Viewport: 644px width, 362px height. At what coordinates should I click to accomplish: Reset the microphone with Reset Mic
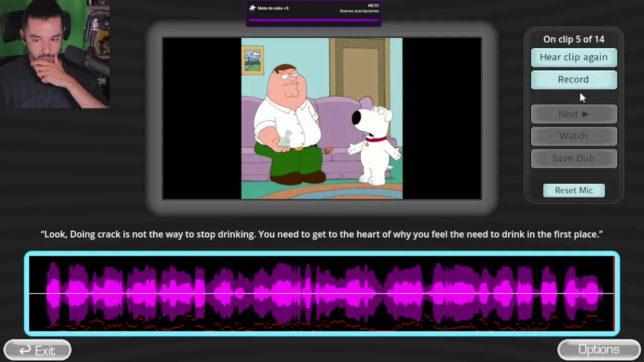click(574, 190)
